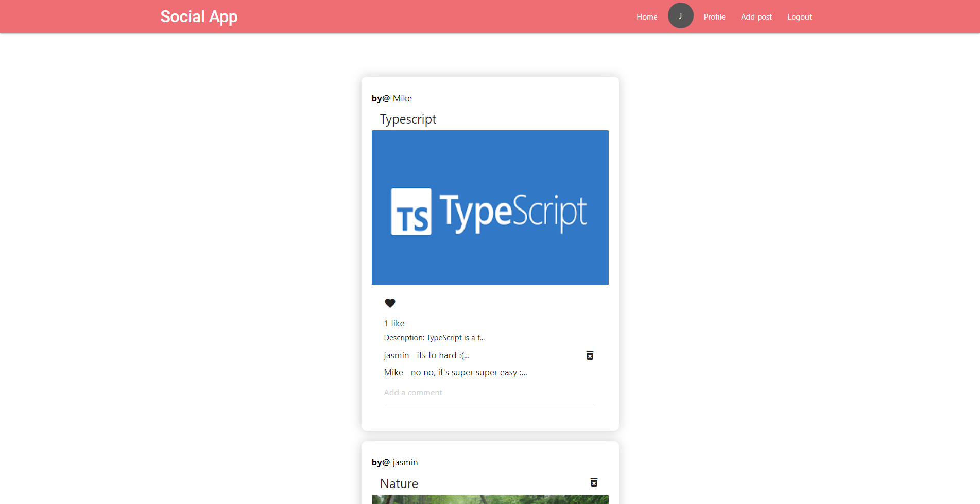Click the Description: TypeScript is a f... text

pyautogui.click(x=434, y=338)
